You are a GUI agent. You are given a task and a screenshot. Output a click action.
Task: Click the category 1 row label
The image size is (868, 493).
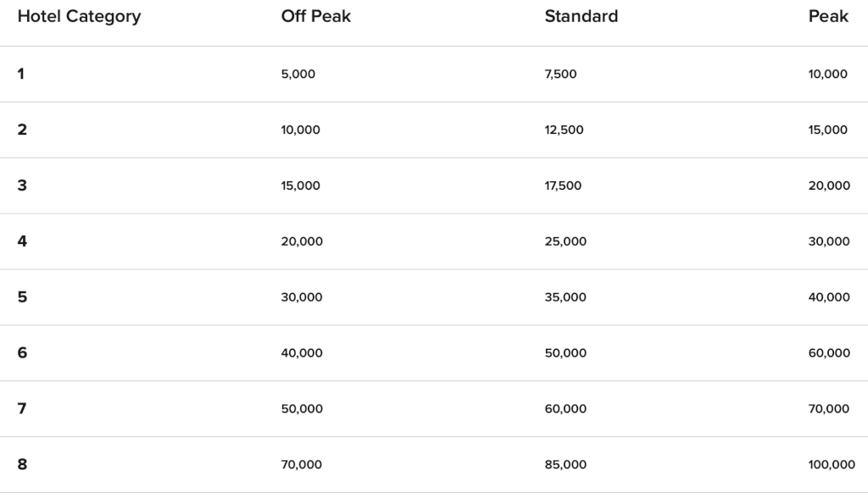pyautogui.click(x=21, y=74)
